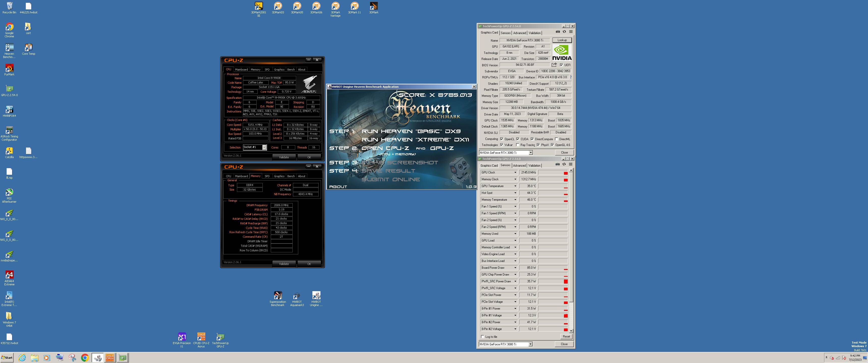Toggle the OpenCL checkbox
This screenshot has width=868, height=363.
pyautogui.click(x=501, y=139)
